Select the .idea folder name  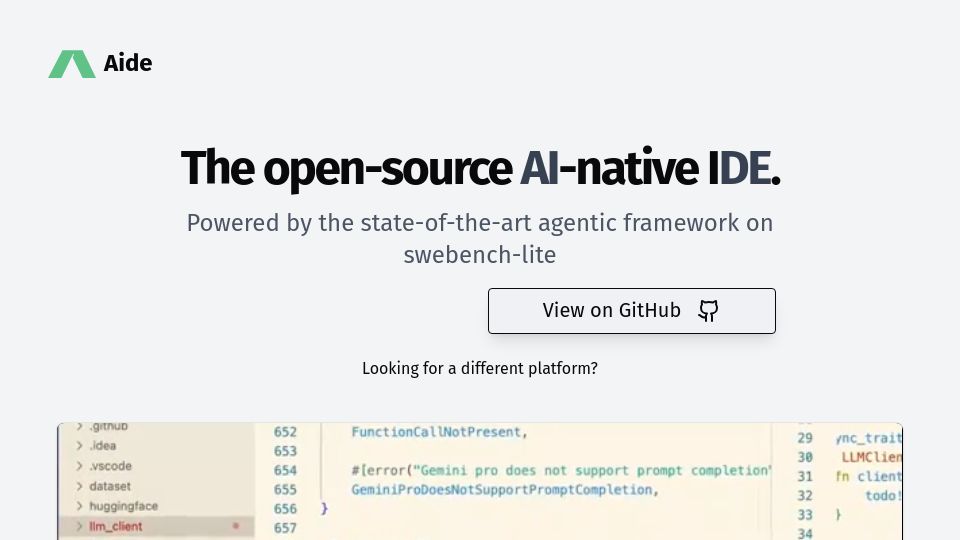[103, 446]
